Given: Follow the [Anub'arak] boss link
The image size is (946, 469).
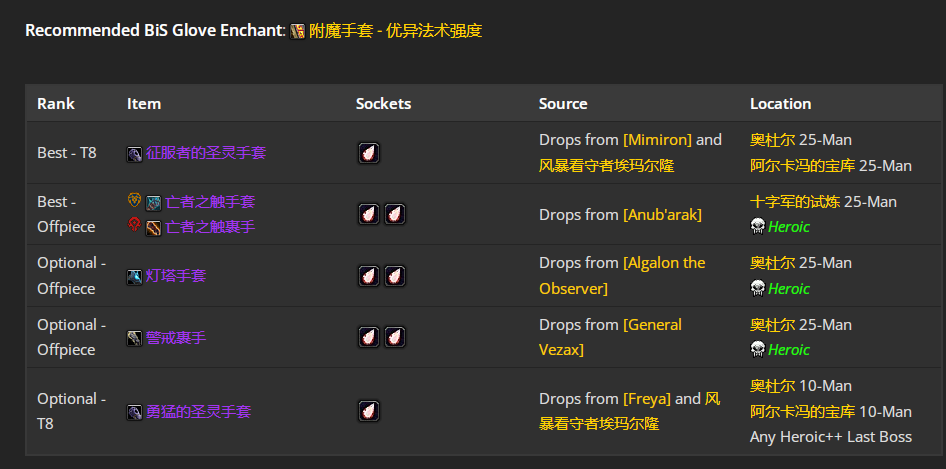Looking at the screenshot, I should click(662, 214).
